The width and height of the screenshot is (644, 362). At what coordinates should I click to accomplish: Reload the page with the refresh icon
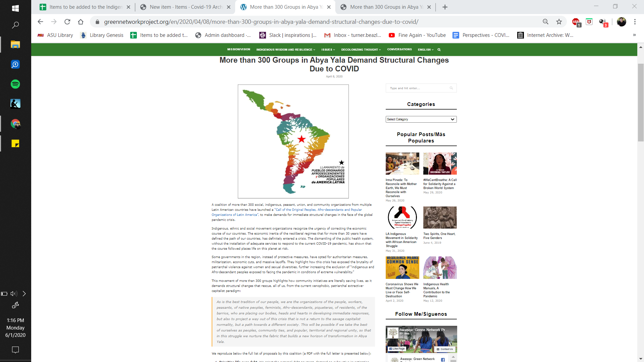67,22
